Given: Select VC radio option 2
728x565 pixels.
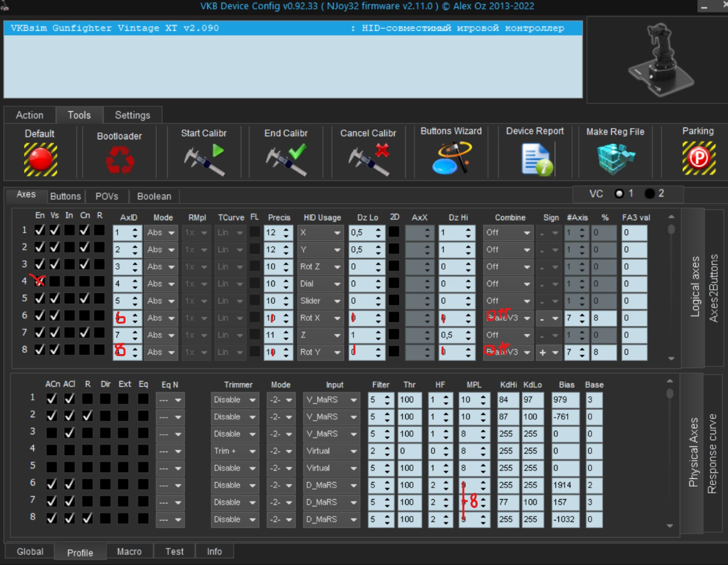Looking at the screenshot, I should [649, 193].
